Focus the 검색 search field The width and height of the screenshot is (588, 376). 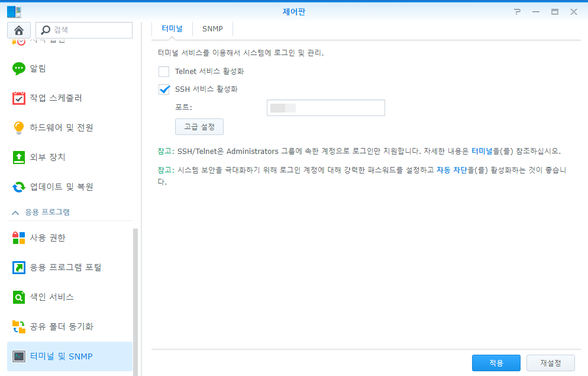[84, 30]
